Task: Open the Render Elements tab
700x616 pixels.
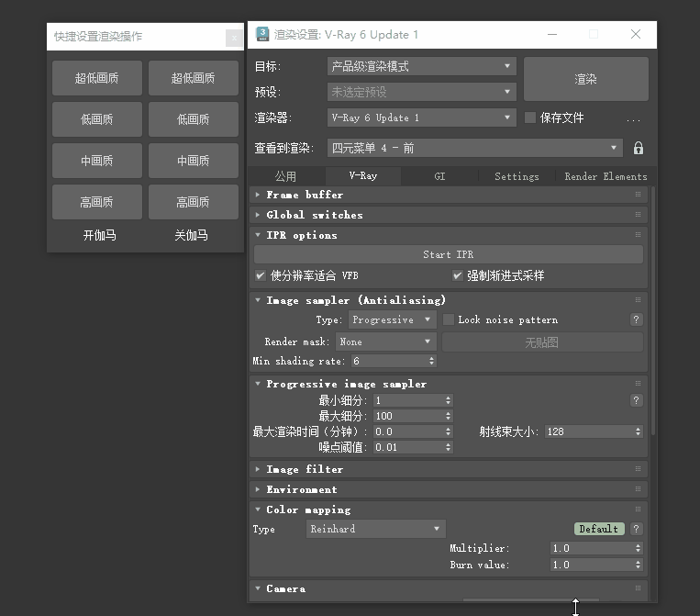Action: pyautogui.click(x=606, y=176)
